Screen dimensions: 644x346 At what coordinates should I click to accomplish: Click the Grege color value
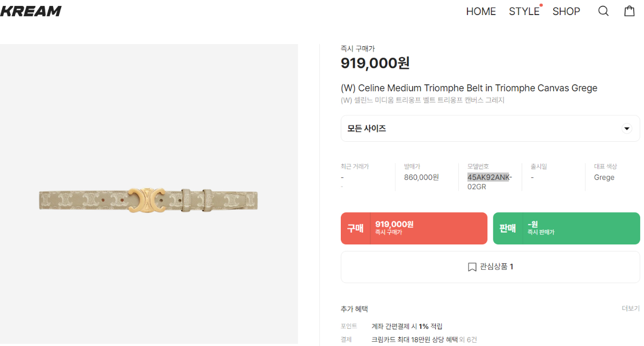[x=604, y=177]
